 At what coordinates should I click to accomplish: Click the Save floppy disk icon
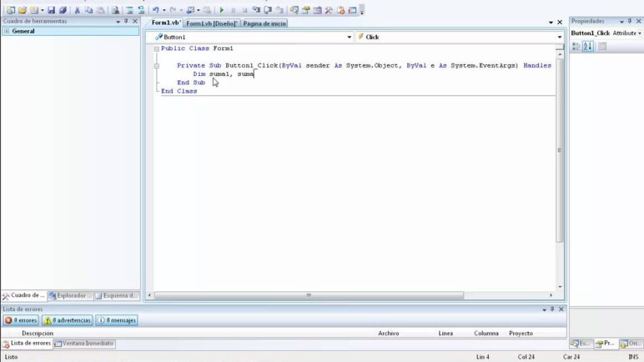[x=51, y=10]
